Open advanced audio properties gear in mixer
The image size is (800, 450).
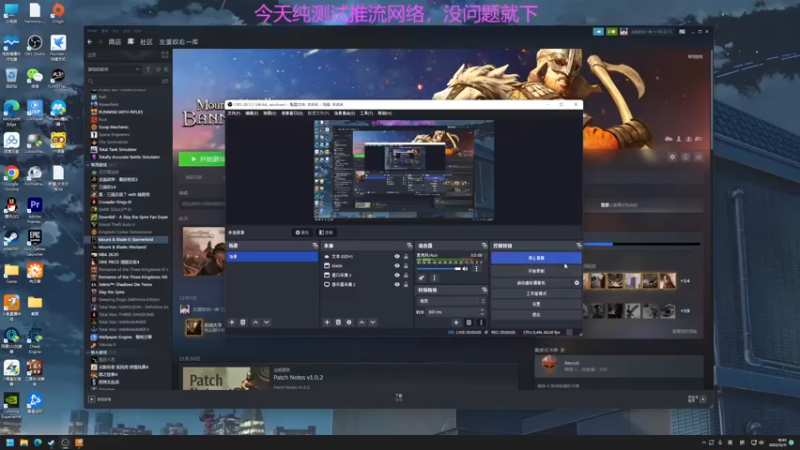[421, 278]
